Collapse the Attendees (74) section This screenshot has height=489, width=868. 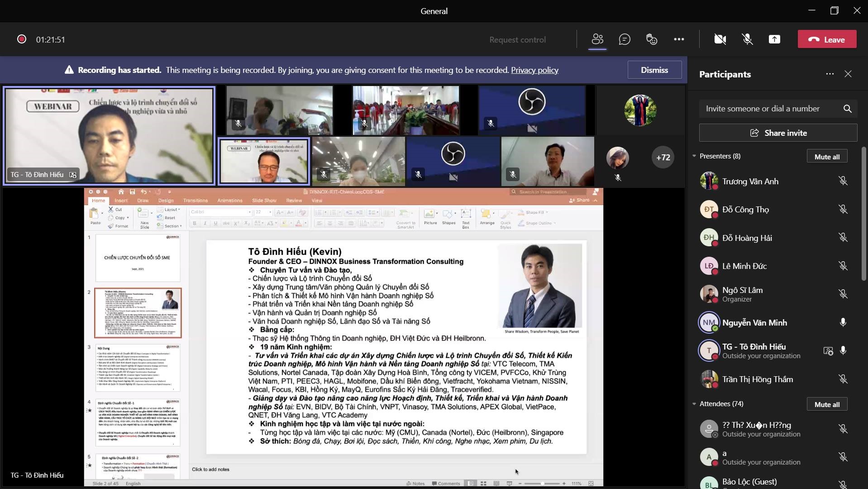694,404
